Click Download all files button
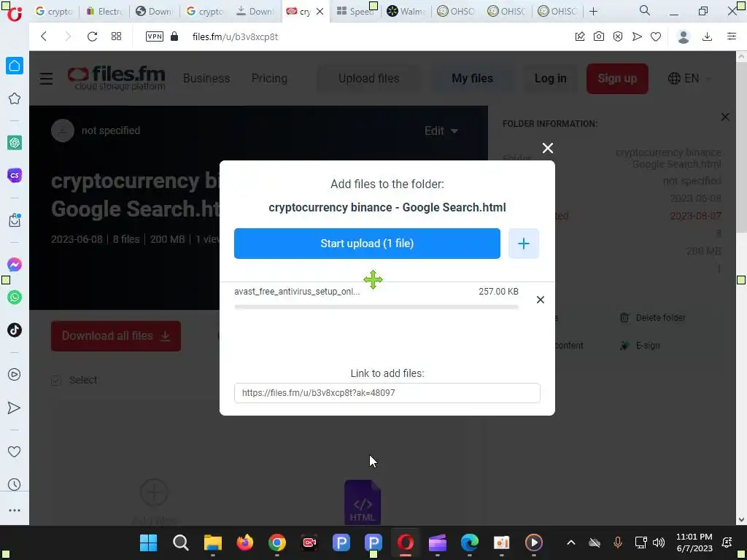 coord(116,335)
